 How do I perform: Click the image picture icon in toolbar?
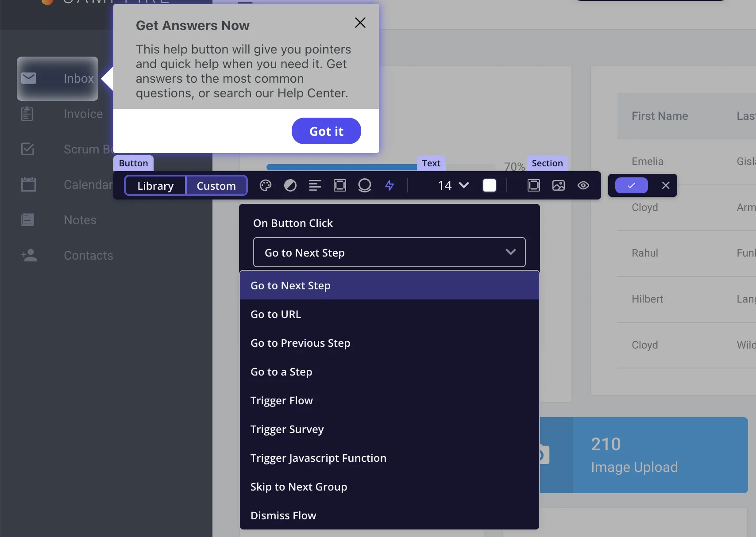point(559,185)
